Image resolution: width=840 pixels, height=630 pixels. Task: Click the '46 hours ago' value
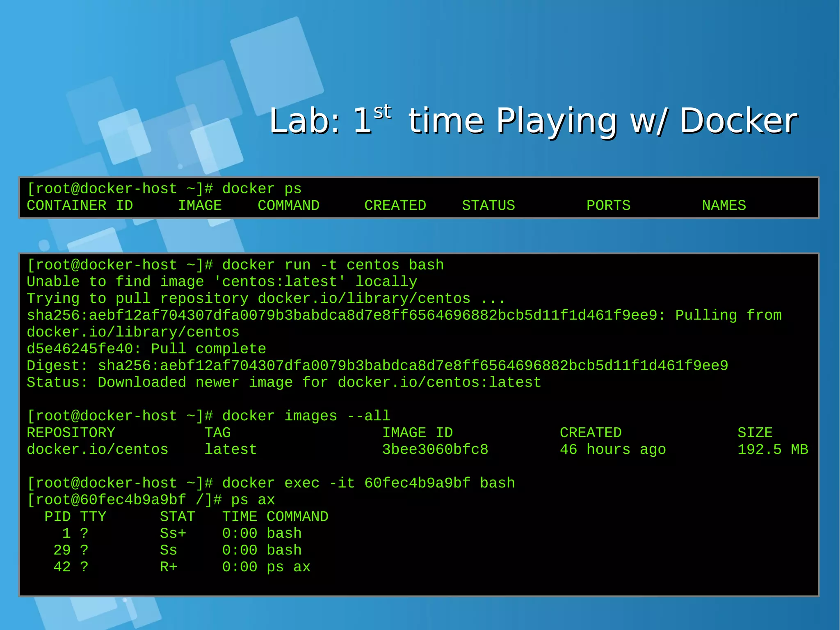tap(613, 450)
